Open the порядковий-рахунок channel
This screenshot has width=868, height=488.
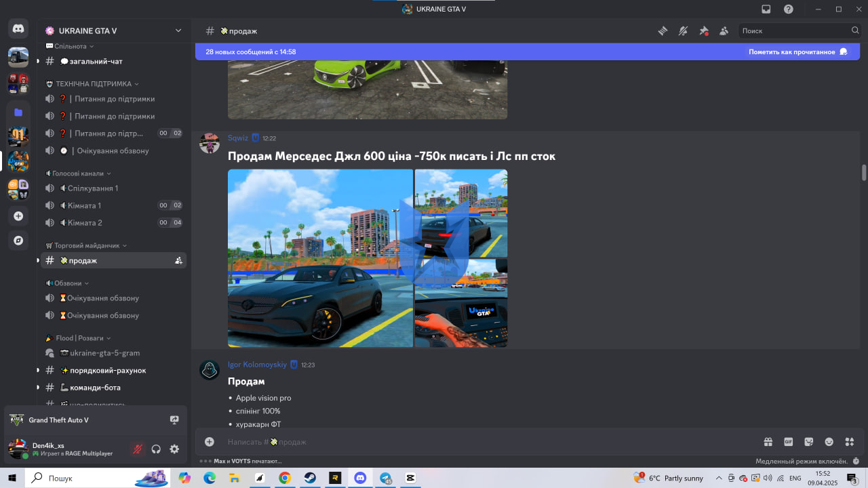(112, 370)
